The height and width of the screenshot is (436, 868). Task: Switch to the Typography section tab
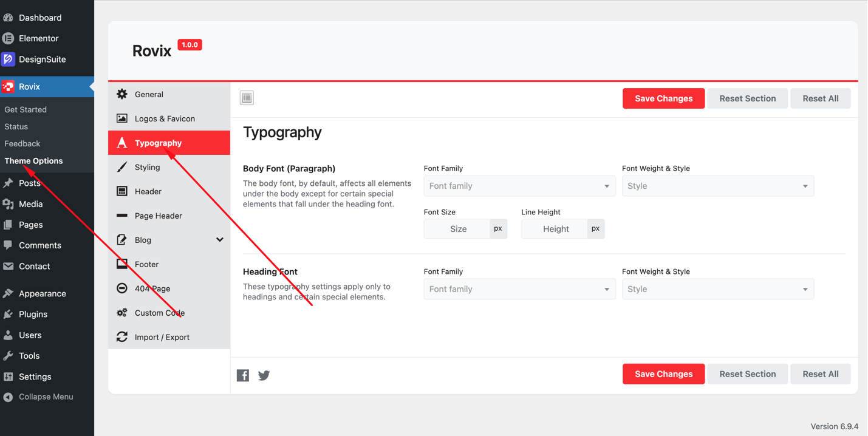click(169, 143)
